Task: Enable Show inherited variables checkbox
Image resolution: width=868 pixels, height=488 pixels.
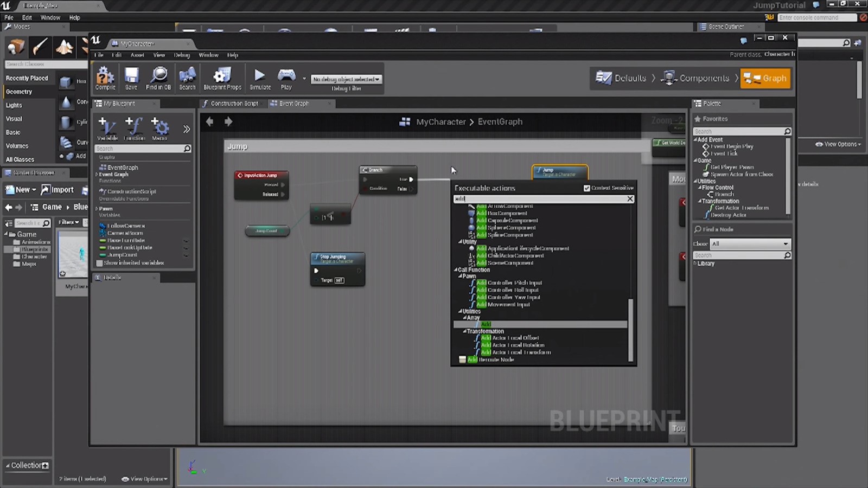Action: 100,263
